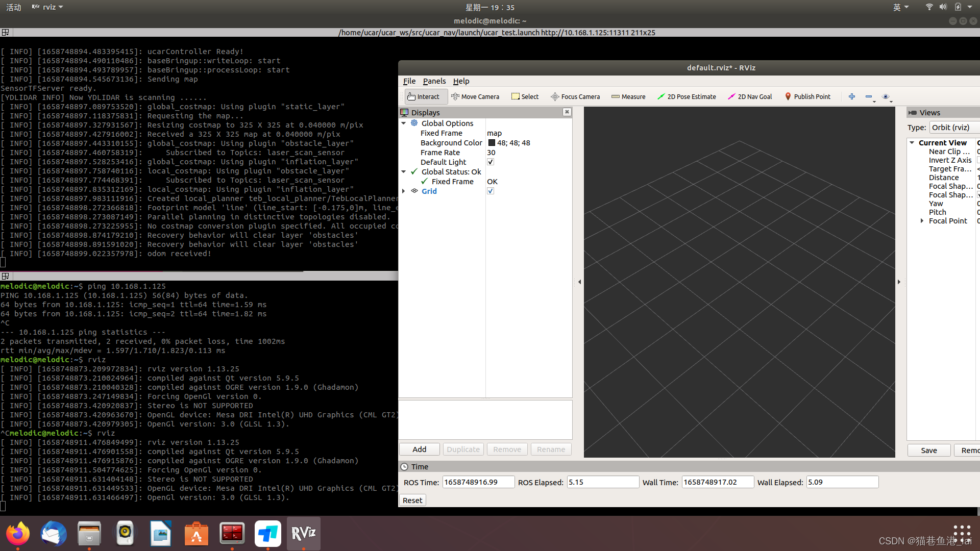Viewport: 980px width, 551px height.
Task: Open Firefox from the dock
Action: 18,534
